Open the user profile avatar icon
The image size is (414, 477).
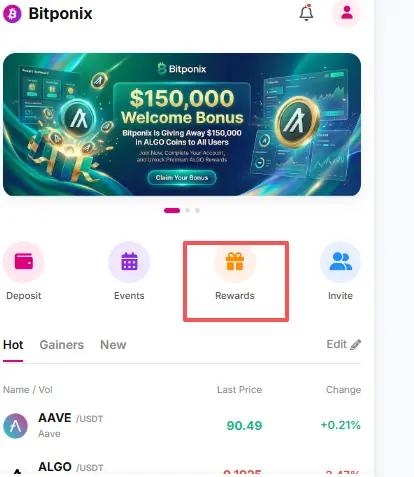[x=347, y=13]
